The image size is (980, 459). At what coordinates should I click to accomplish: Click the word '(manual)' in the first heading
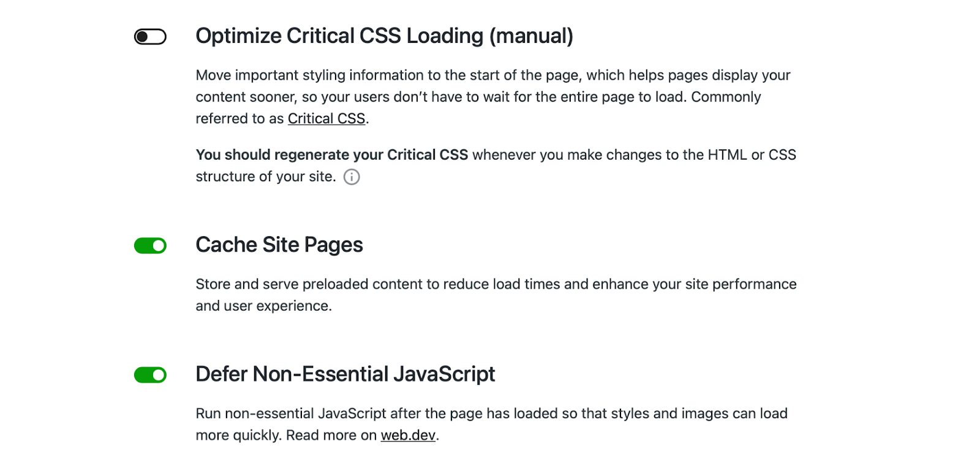[x=531, y=36]
